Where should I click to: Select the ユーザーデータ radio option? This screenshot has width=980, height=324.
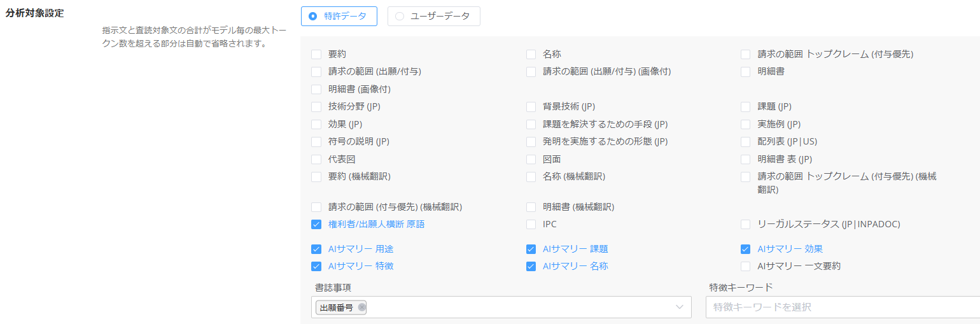click(x=400, y=17)
